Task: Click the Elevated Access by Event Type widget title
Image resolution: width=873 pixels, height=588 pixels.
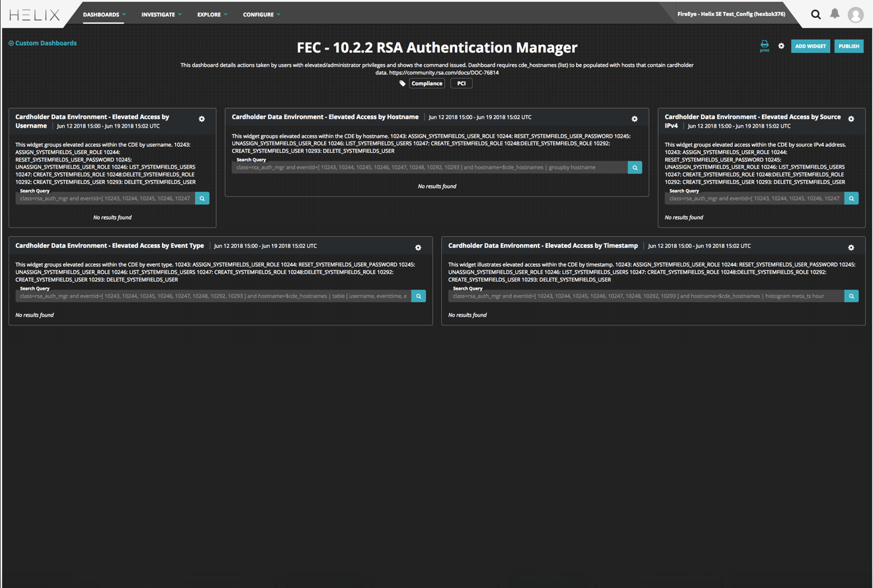Action: pos(110,245)
